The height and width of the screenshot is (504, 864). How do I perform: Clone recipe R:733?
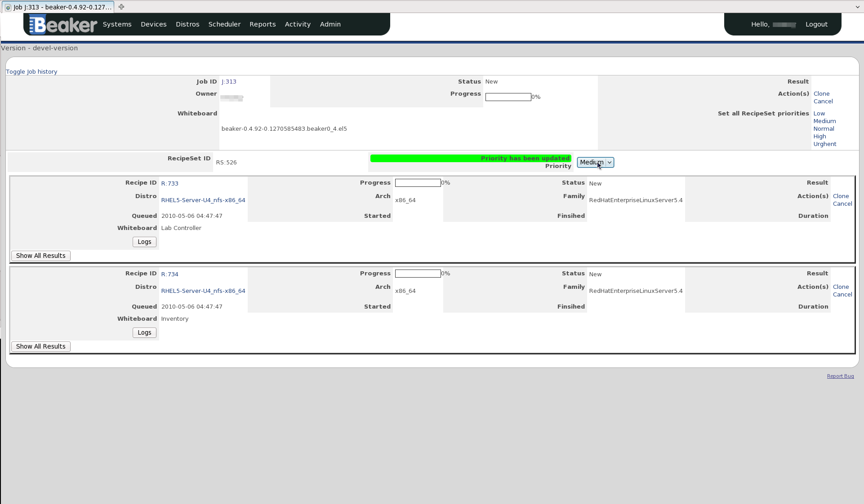(841, 196)
